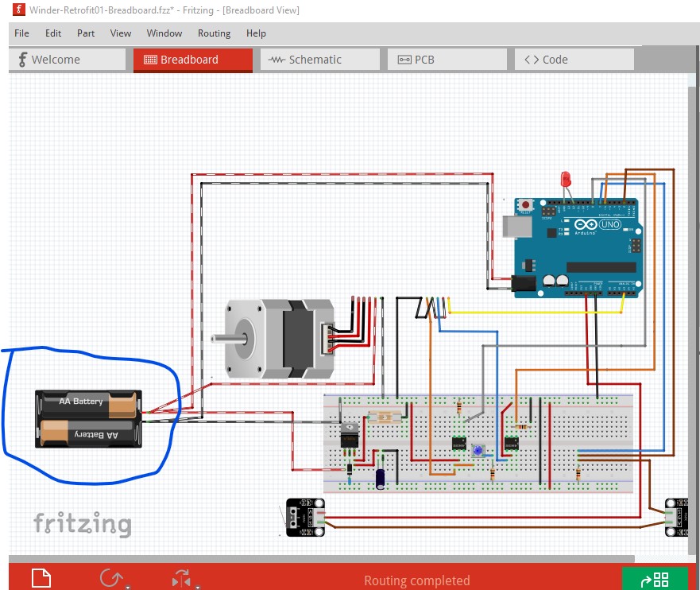This screenshot has height=590, width=700.
Task: Open the Routing menu
Action: [215, 33]
